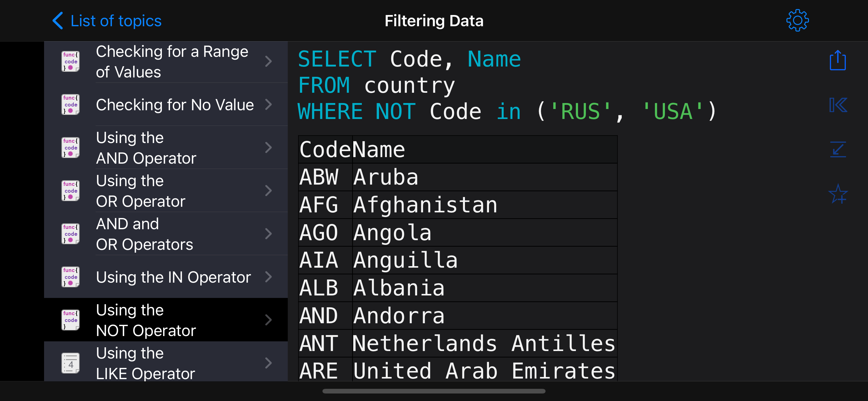Tap the home indicator bar at bottom
Image resolution: width=868 pixels, height=401 pixels.
(434, 391)
